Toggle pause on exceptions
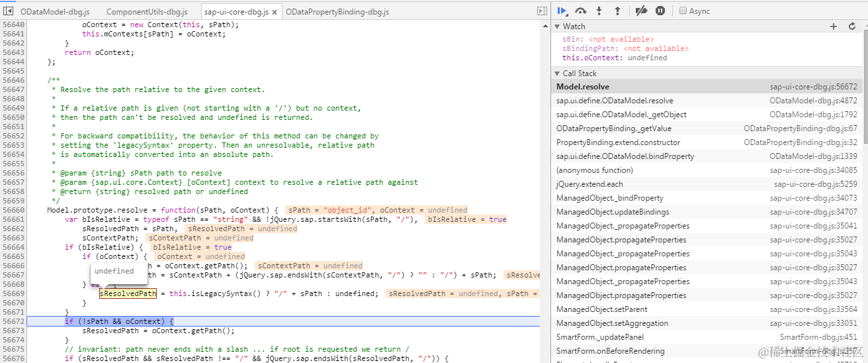The width and height of the screenshot is (868, 363). 660,11
